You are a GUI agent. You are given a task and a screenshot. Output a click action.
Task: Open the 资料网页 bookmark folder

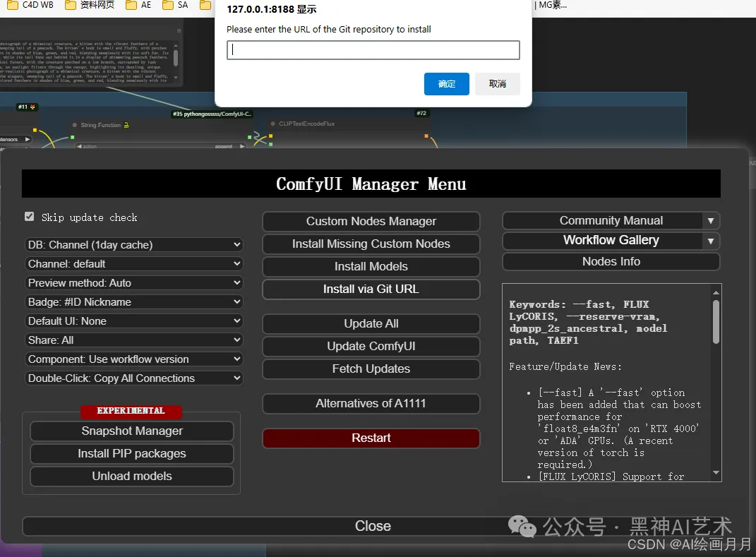click(x=90, y=5)
